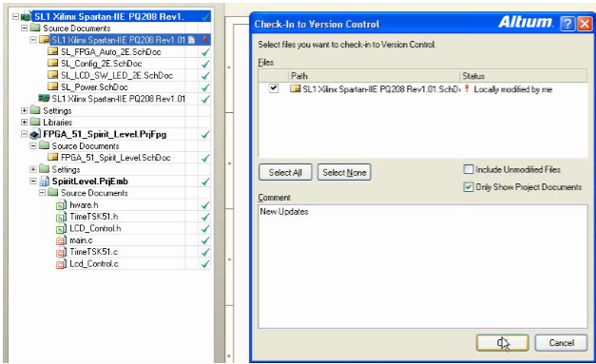This screenshot has height=364, width=596.
Task: Click the SL_FPGA_Auto_2E.SchDoc schematic icon
Action: coord(53,51)
